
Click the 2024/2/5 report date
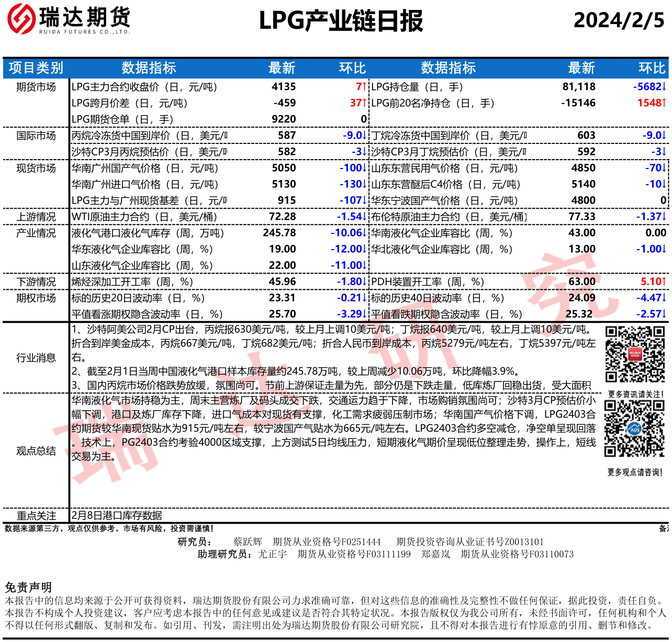tap(619, 20)
